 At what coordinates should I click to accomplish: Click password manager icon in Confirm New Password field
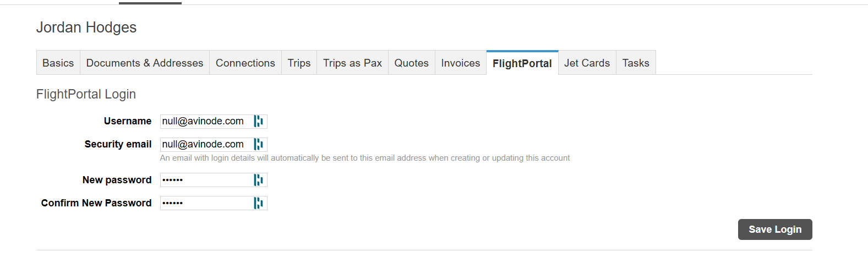point(258,203)
